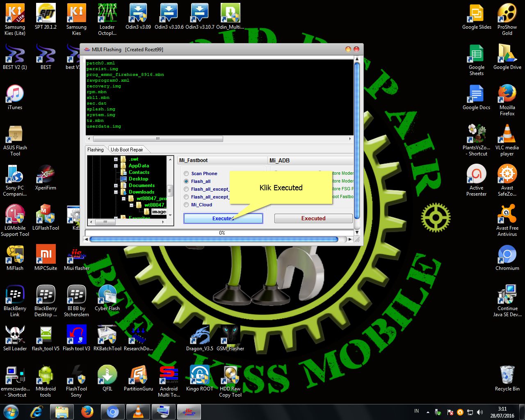Open the Odin3 v3.09 desktop icon
The image size is (525, 420).
tap(138, 16)
